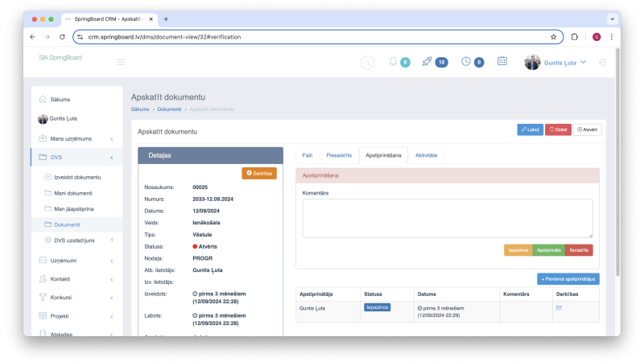Click the Kontakti person icon
This screenshot has height=362, width=644.
coord(43,278)
